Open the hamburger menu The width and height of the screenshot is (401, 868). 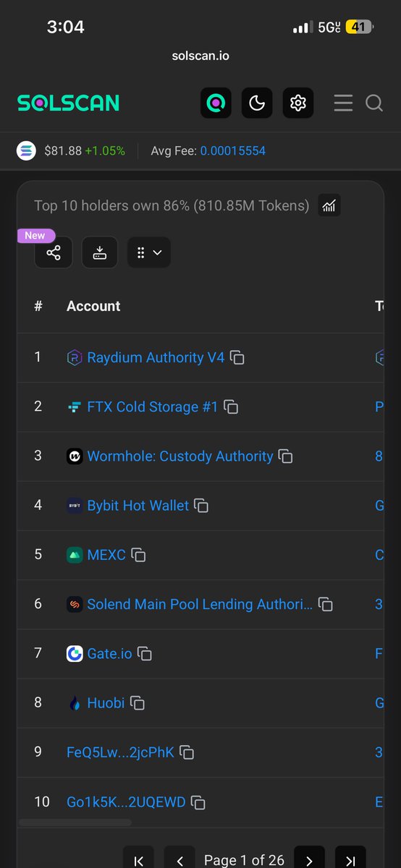coord(343,103)
